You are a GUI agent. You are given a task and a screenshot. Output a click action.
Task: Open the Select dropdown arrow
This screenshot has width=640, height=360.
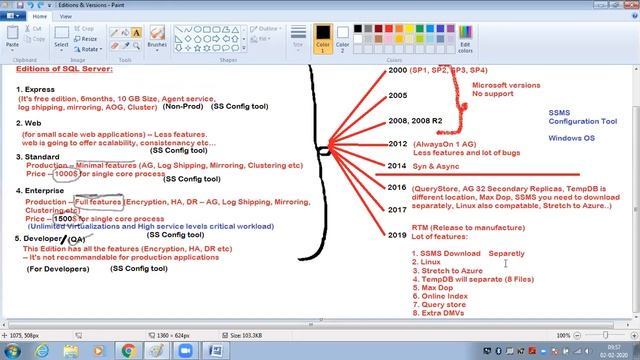pos(61,50)
